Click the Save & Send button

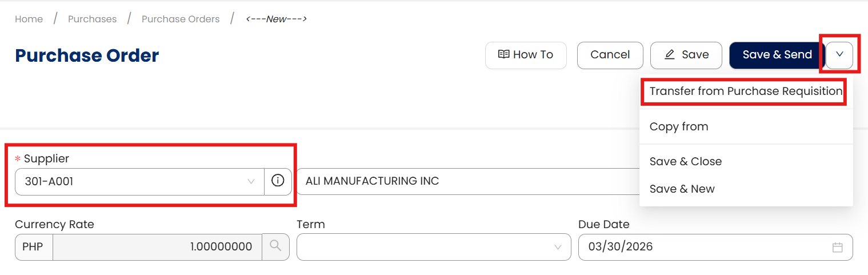click(777, 55)
